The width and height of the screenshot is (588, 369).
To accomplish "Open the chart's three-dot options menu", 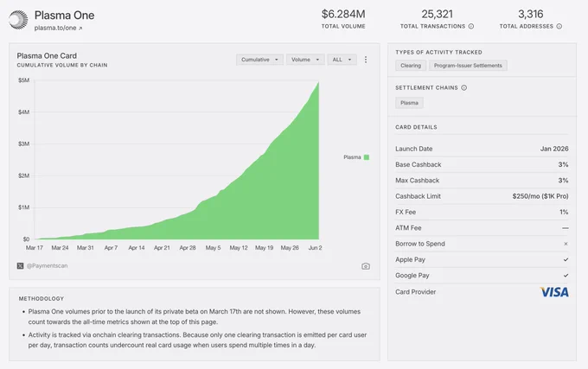I will [x=366, y=60].
